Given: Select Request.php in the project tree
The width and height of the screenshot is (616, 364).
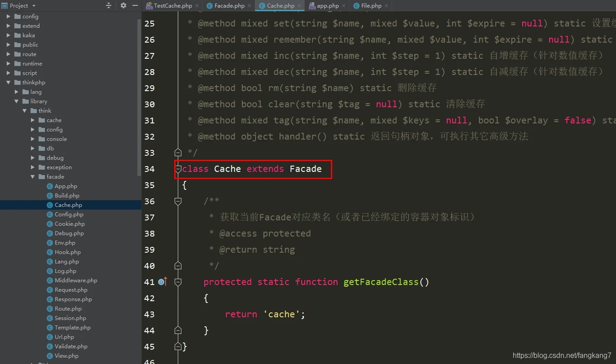Looking at the screenshot, I should tap(71, 290).
